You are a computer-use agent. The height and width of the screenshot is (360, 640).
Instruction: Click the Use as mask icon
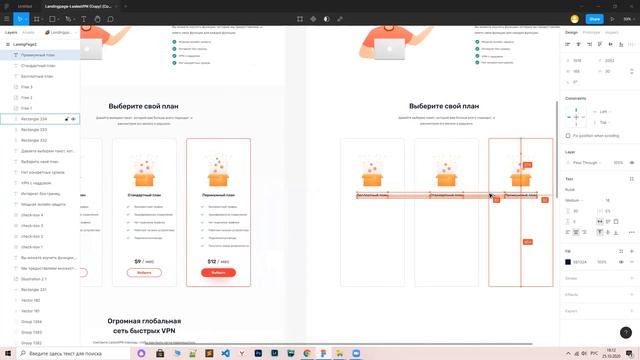tap(327, 19)
